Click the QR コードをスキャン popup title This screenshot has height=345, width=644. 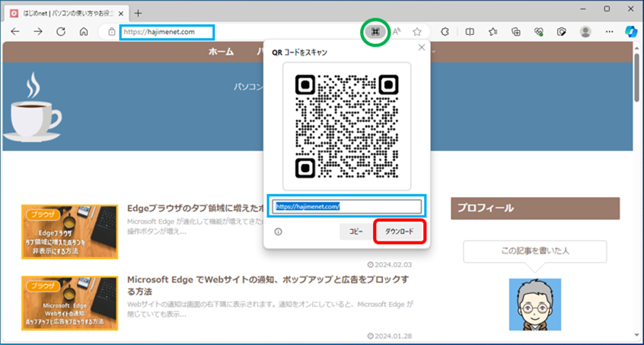point(300,53)
